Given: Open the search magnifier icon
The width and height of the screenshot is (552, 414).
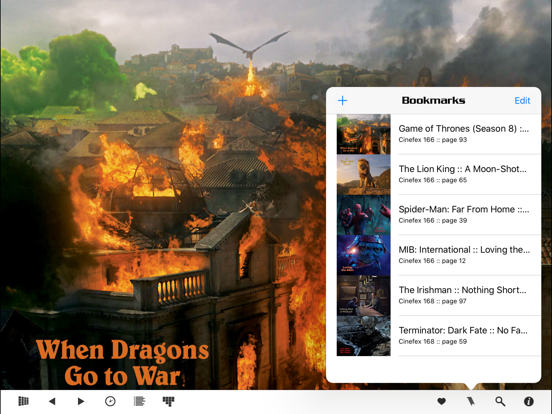Looking at the screenshot, I should [x=500, y=401].
